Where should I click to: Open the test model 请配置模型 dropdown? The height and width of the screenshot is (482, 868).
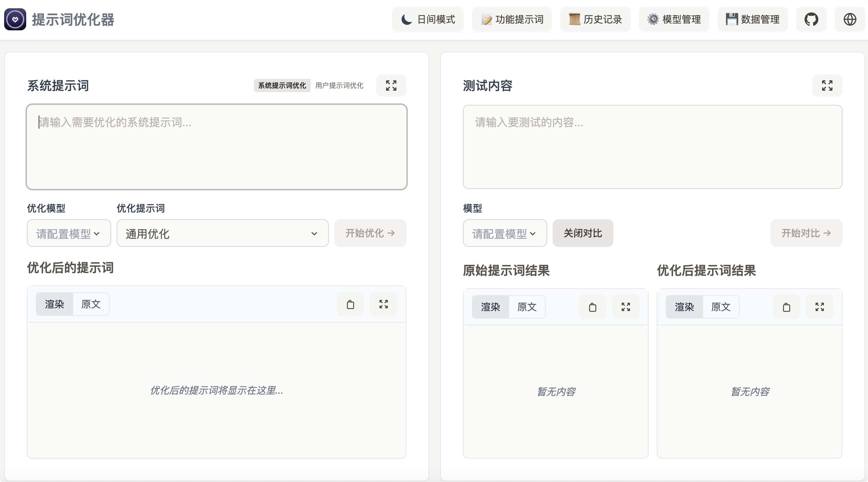pyautogui.click(x=505, y=233)
